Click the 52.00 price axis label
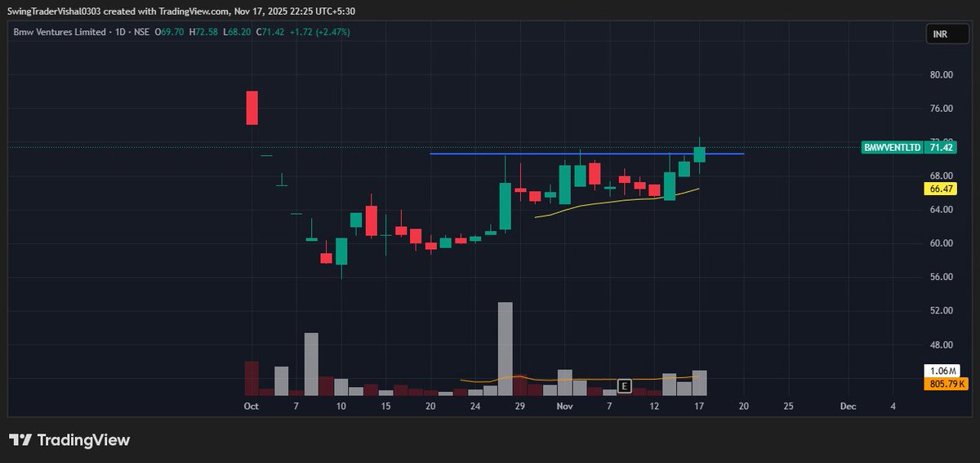Image resolution: width=980 pixels, height=463 pixels. tap(942, 310)
